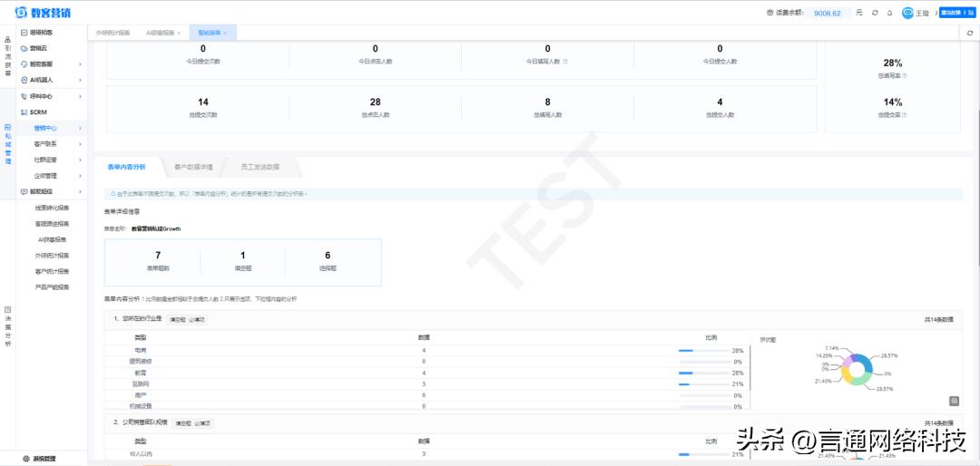The image size is (980, 466).
Task: Expand the 智能短信 submenu arrow
Action: click(x=80, y=192)
